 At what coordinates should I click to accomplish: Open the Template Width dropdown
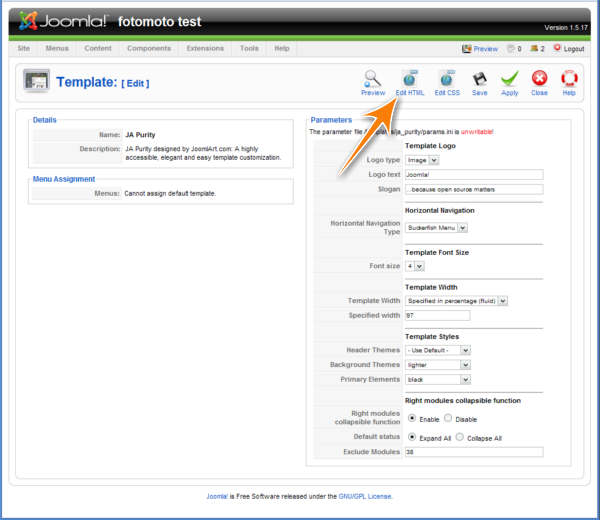point(456,301)
